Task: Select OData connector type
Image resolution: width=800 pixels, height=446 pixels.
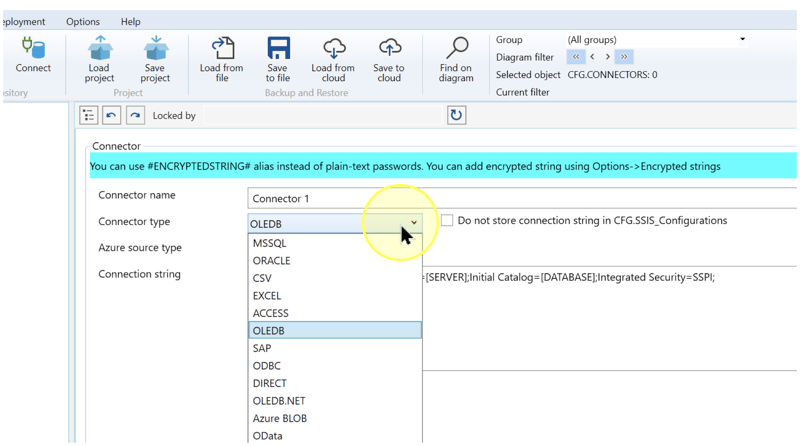Action: click(335, 436)
